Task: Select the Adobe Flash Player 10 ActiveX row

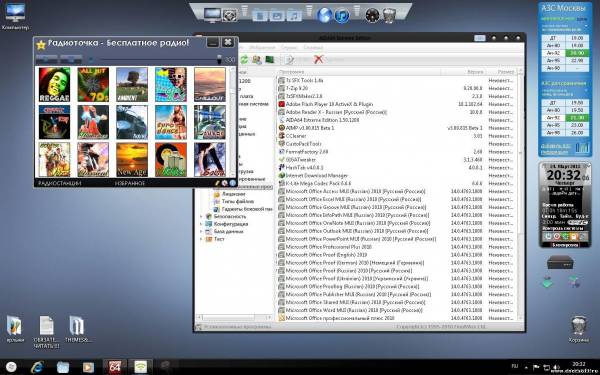Action: (396, 104)
